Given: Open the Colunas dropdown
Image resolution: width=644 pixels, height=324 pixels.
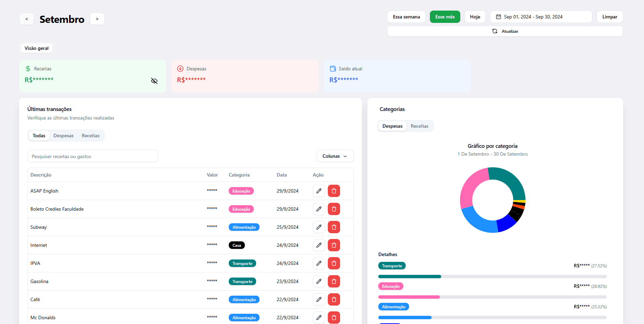Looking at the screenshot, I should pos(335,156).
